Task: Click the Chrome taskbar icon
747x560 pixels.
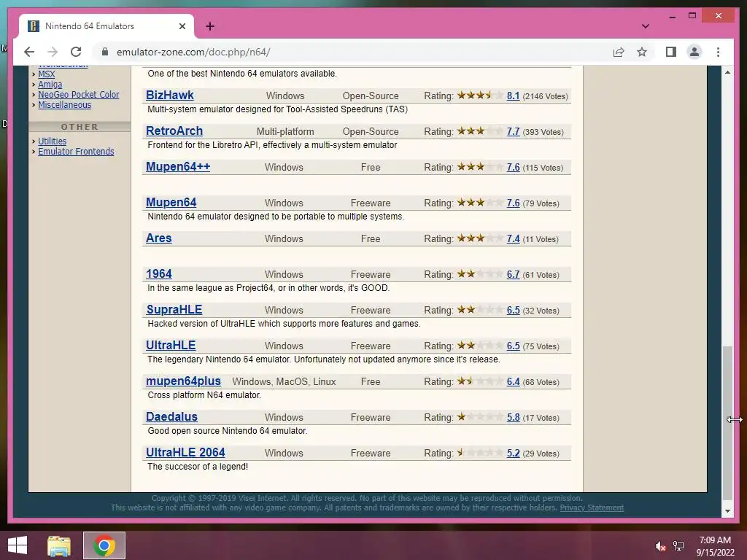Action: pos(104,545)
